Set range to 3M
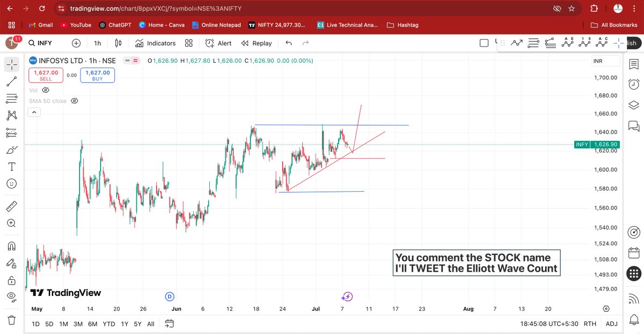644x334 pixels. pos(78,324)
